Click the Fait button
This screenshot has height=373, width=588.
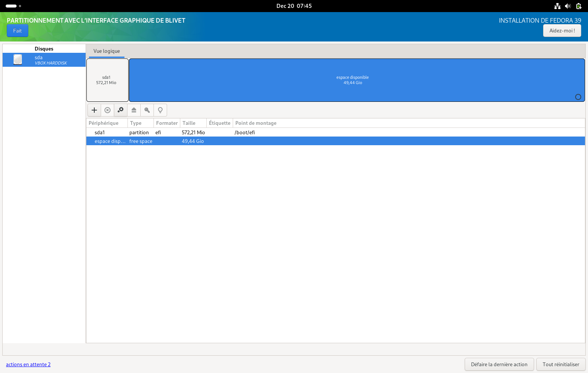(17, 31)
